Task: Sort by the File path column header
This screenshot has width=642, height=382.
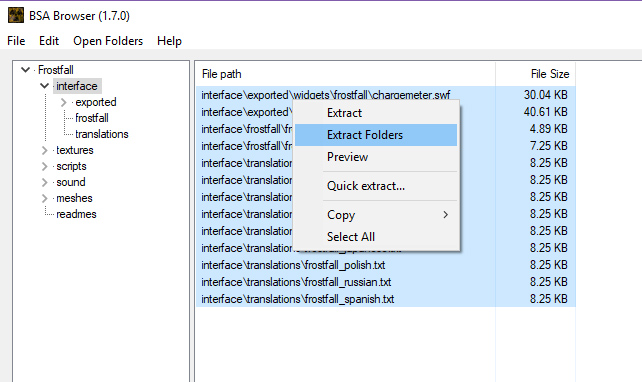Action: [x=345, y=74]
